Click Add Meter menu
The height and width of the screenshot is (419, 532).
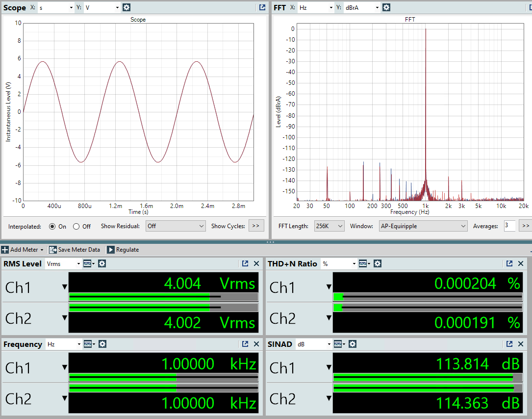pyautogui.click(x=23, y=250)
